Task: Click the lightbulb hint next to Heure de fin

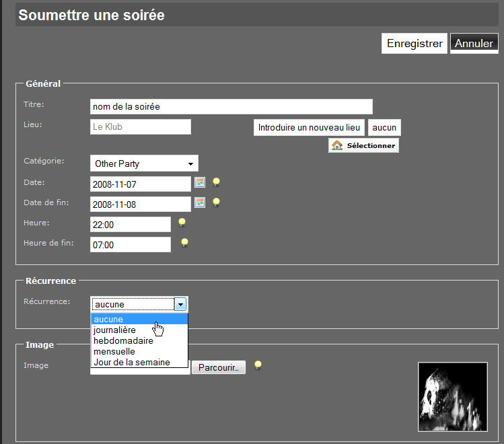Action: 184,243
